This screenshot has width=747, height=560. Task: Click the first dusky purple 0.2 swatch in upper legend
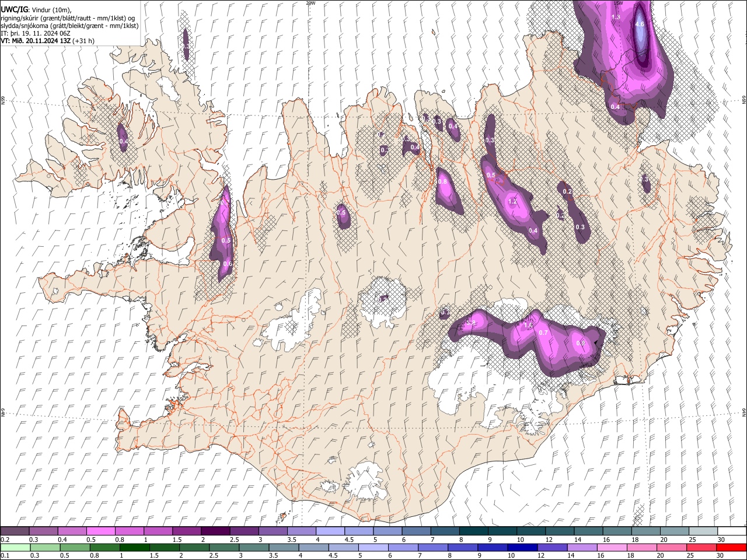pyautogui.click(x=15, y=531)
